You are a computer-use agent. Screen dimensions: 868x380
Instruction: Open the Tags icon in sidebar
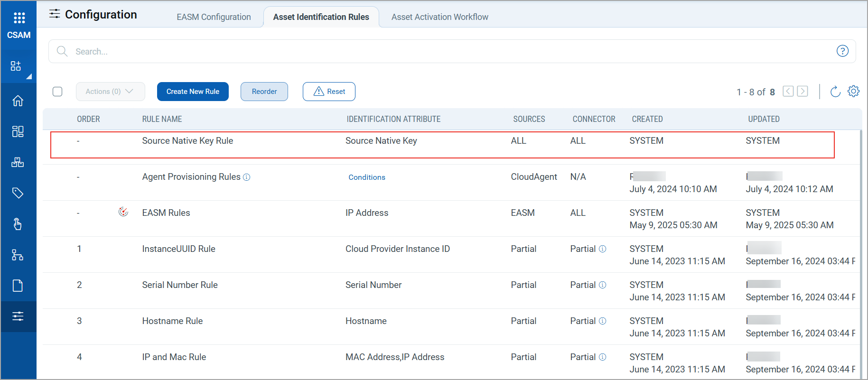pos(18,193)
